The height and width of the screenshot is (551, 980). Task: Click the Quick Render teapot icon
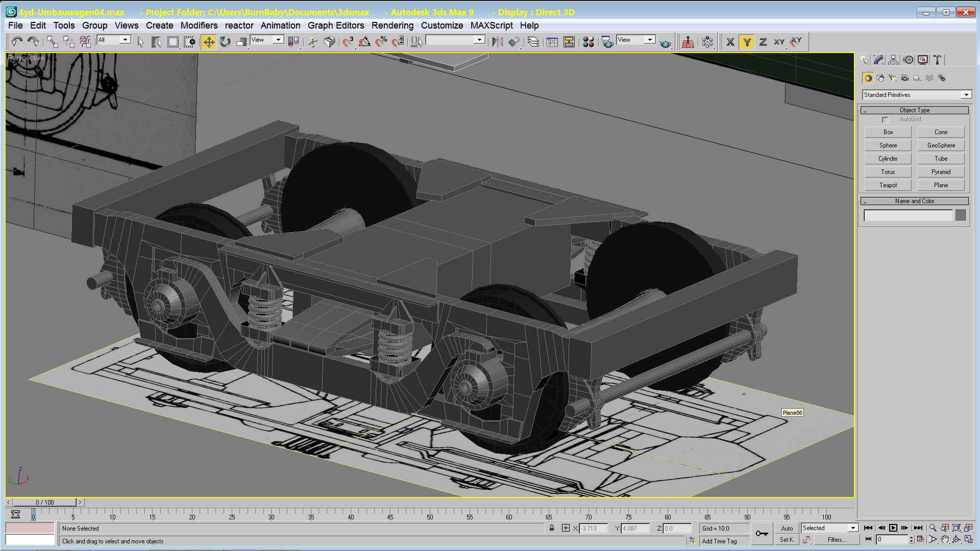665,42
